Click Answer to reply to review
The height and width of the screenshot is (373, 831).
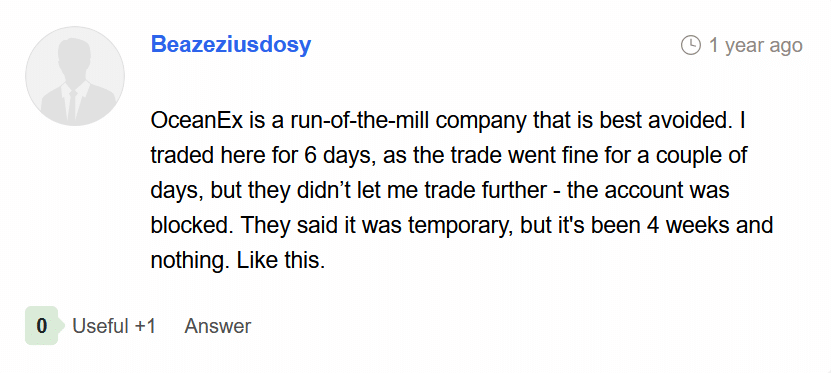[x=218, y=326]
